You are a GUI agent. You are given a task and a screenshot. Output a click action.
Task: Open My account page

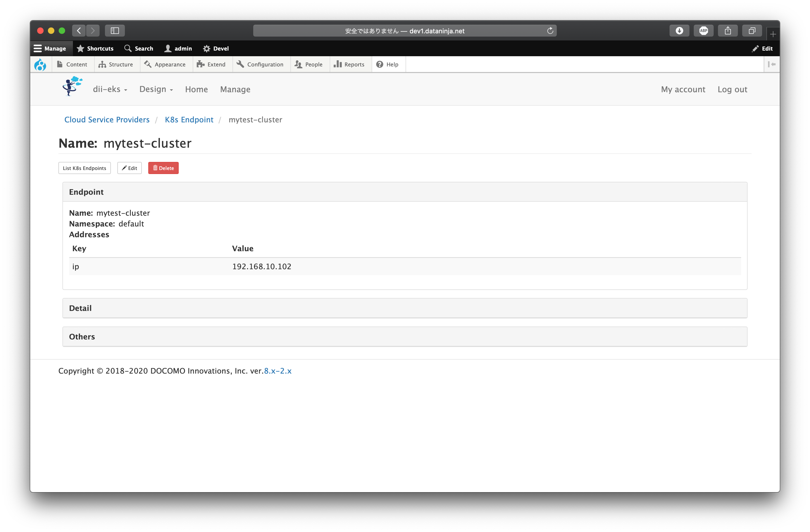[683, 89]
